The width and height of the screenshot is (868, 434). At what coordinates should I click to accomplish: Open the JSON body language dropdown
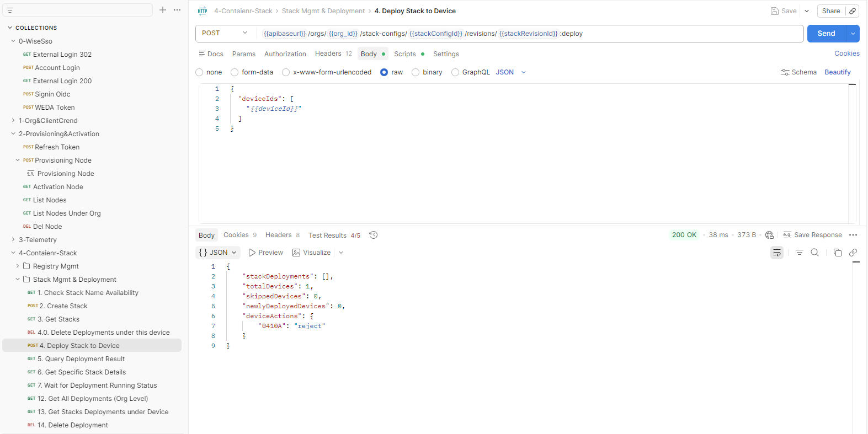[511, 72]
